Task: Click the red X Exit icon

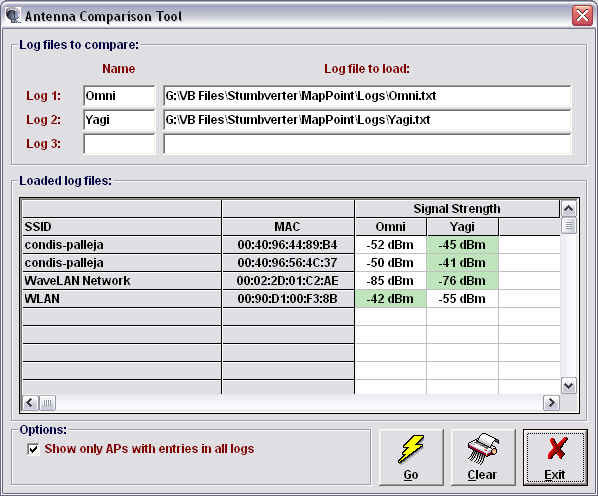Action: [556, 448]
